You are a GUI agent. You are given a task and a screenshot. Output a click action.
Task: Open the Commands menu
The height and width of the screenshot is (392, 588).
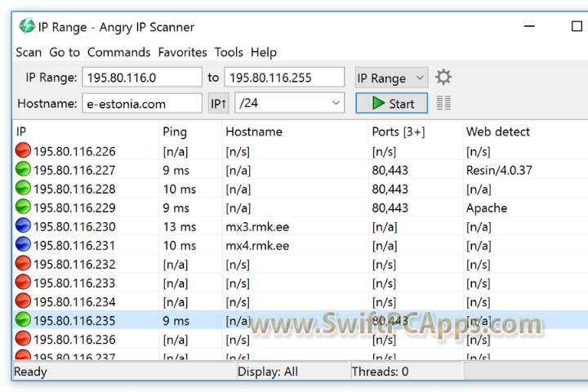119,52
